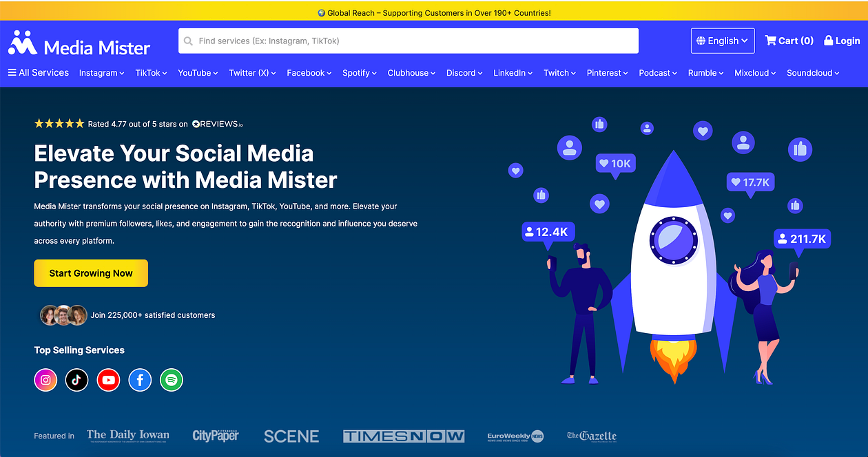The image size is (868, 457).
Task: Expand the Discord services menu
Action: click(x=465, y=73)
